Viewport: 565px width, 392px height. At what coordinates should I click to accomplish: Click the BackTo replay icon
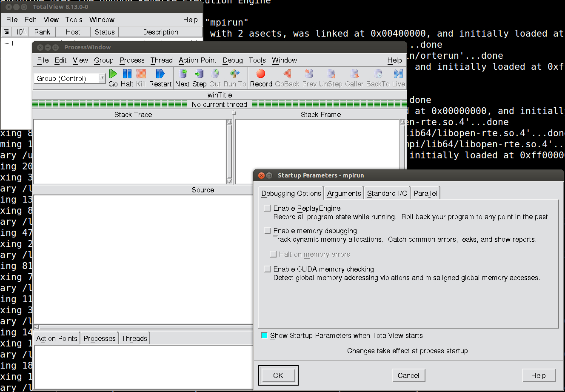click(378, 74)
